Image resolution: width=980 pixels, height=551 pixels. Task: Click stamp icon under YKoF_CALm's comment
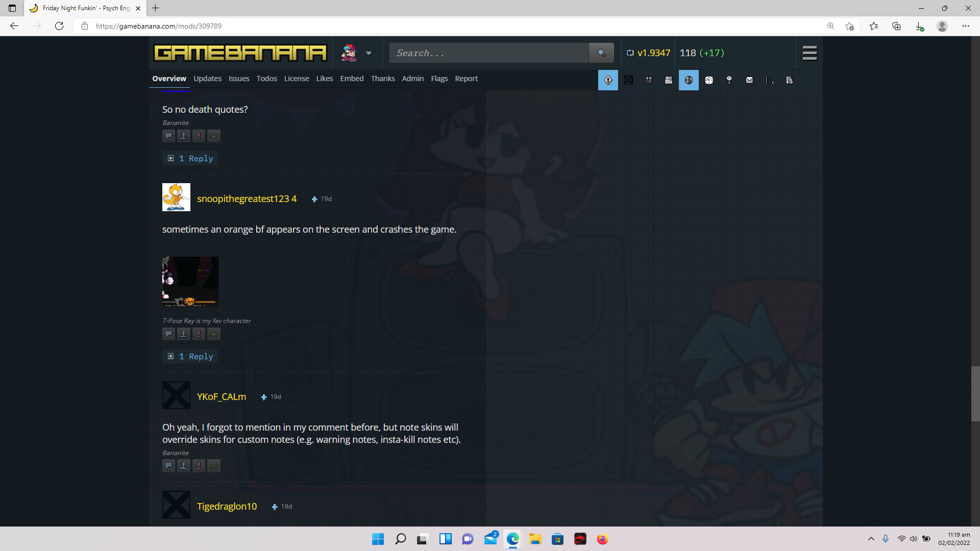point(184,466)
